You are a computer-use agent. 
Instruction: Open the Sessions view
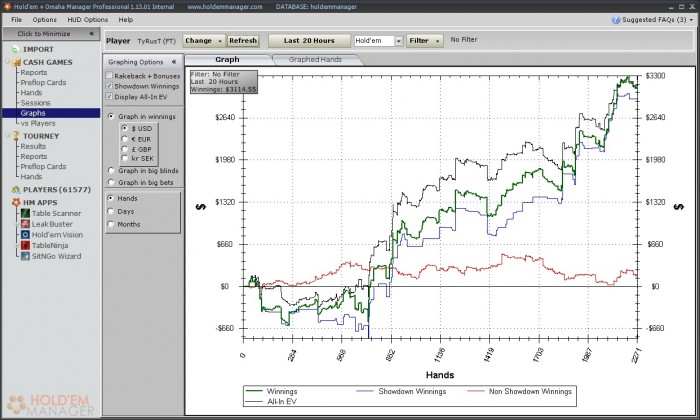click(35, 103)
